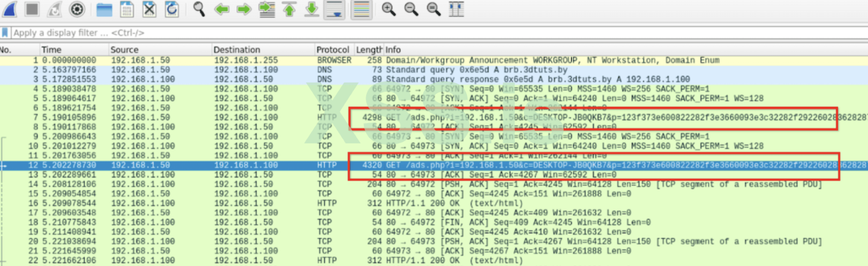Select packet 5 SYN, ACK from port 80 to 64972
This screenshot has width=868, height=266.
[434, 98]
